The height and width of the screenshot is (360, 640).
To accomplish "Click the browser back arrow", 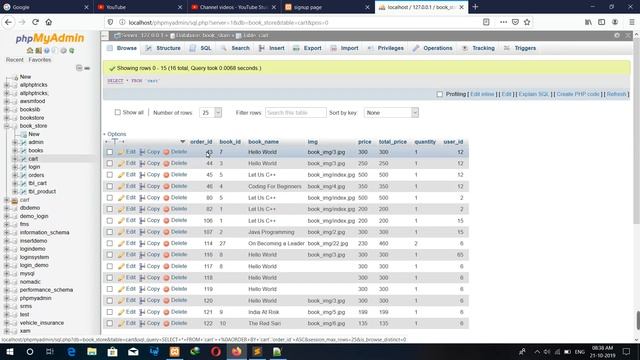I will (8, 22).
